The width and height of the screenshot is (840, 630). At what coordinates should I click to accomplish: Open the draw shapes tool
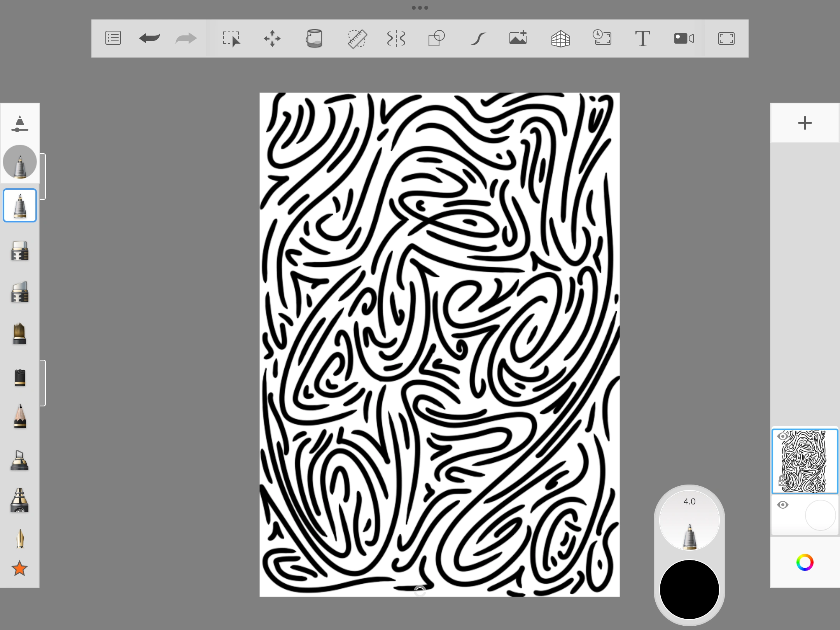[x=436, y=38]
